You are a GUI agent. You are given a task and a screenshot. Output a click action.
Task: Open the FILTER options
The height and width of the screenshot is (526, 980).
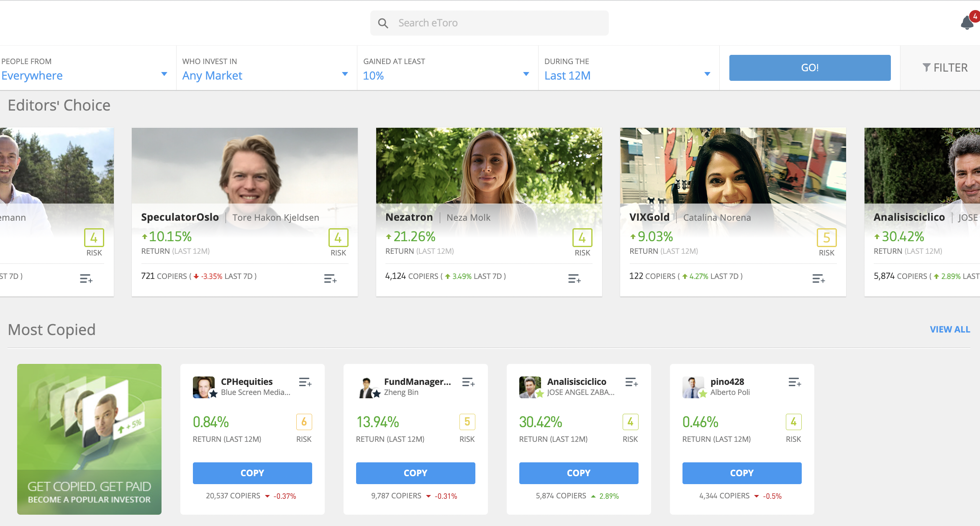coord(945,67)
